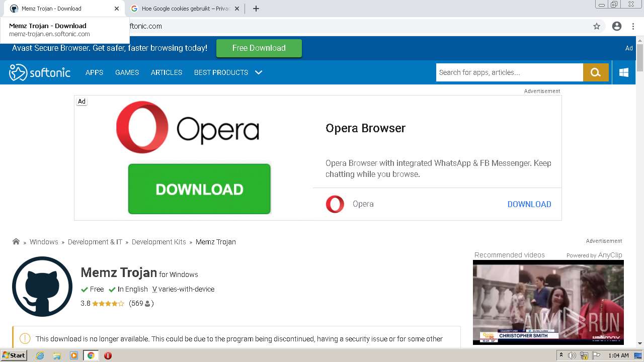The height and width of the screenshot is (362, 644).
Task: Click the AnyClip powered-by label
Action: pos(594,255)
